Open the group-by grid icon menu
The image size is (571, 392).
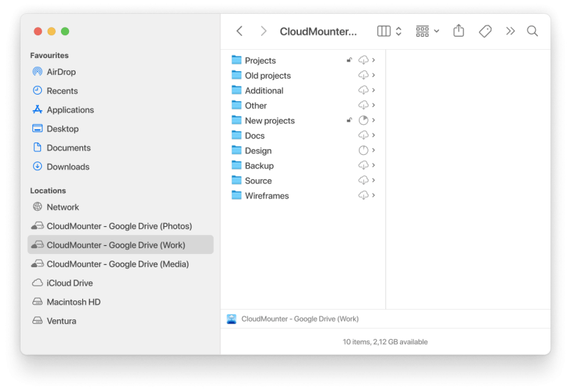pos(423,32)
